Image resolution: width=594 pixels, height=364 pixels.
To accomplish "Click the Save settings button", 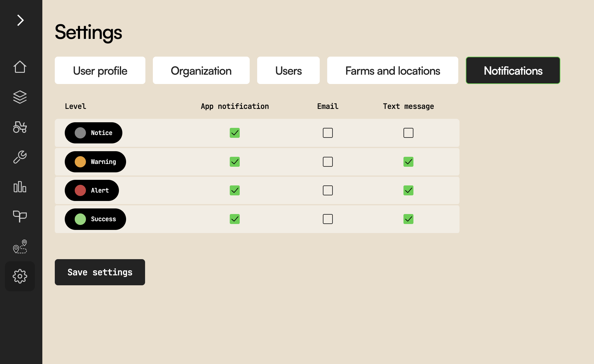I will 100,272.
